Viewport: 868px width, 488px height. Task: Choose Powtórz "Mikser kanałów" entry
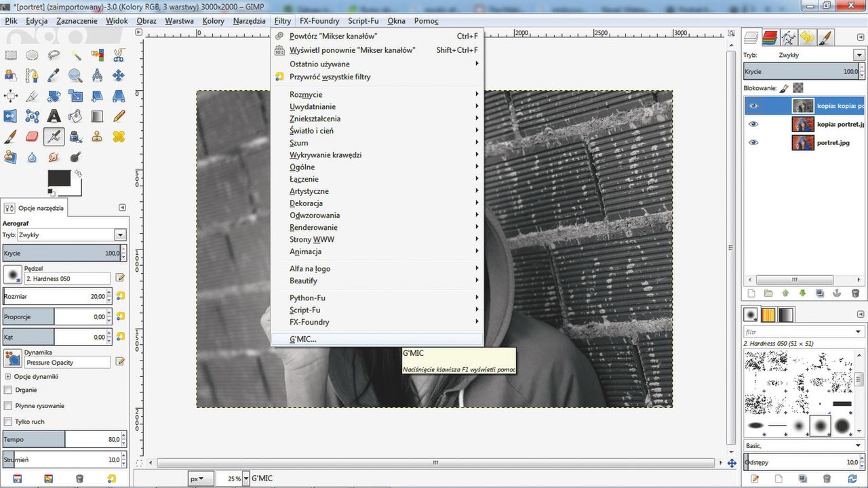tap(377, 36)
